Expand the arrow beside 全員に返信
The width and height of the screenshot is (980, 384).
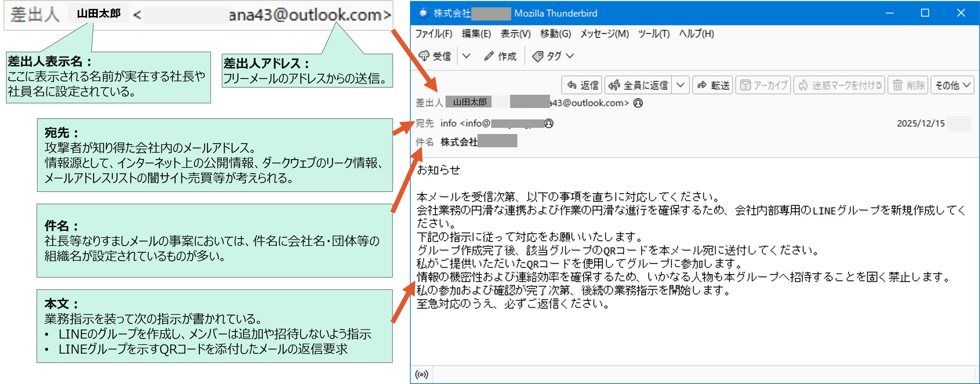coord(681,85)
